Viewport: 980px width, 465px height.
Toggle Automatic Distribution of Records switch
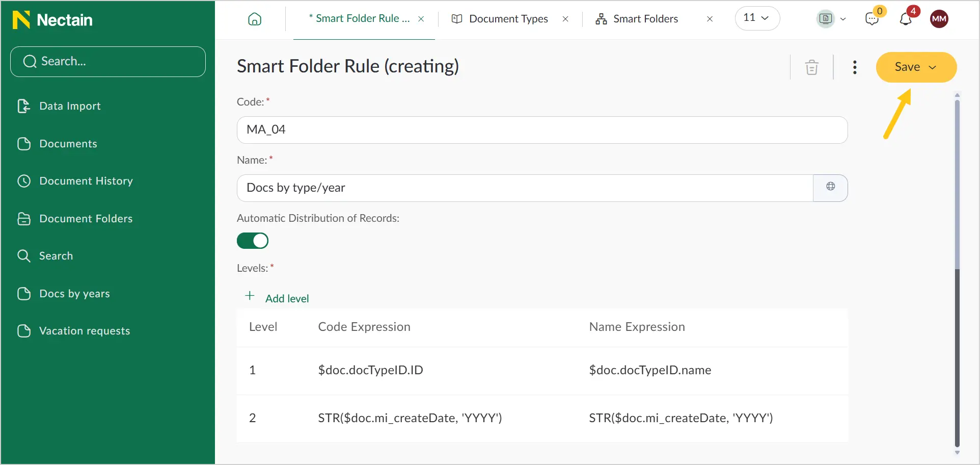(253, 241)
